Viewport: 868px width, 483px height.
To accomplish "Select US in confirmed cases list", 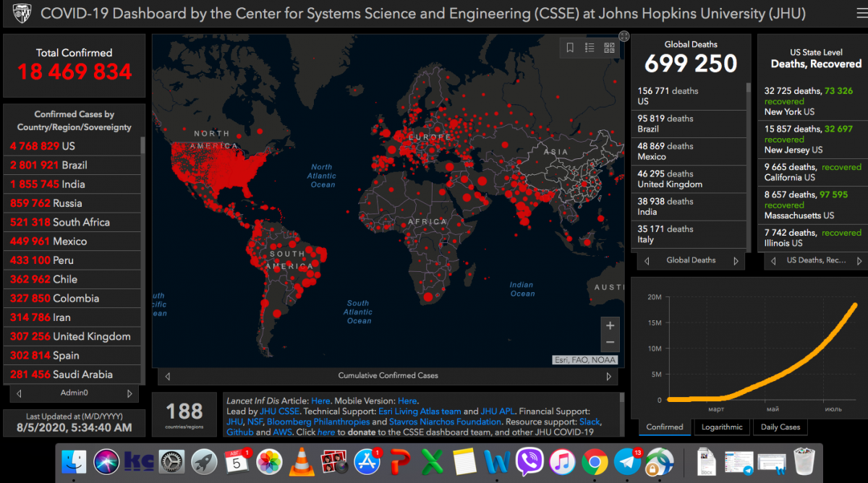I will click(x=72, y=146).
